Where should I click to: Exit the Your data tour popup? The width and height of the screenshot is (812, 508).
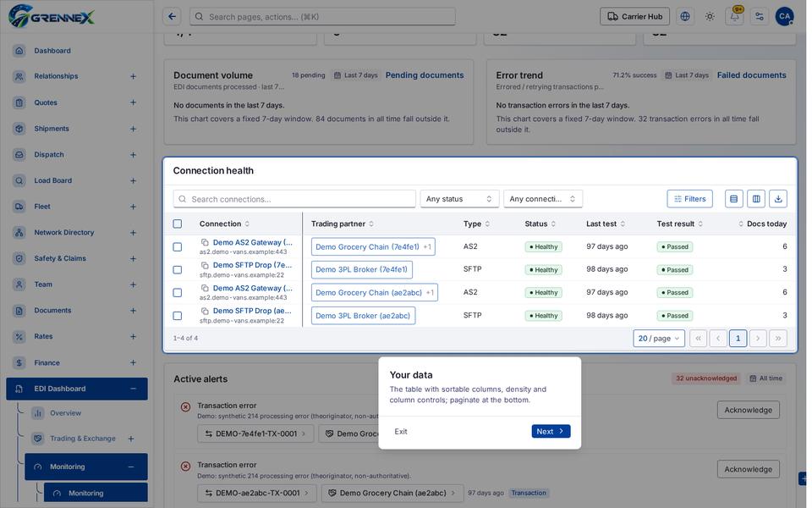401,431
